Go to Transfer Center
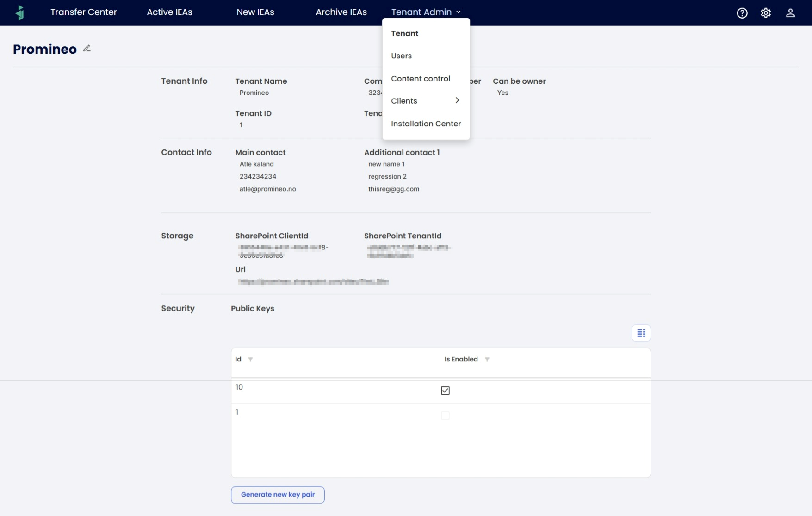This screenshot has height=516, width=812. pyautogui.click(x=84, y=12)
